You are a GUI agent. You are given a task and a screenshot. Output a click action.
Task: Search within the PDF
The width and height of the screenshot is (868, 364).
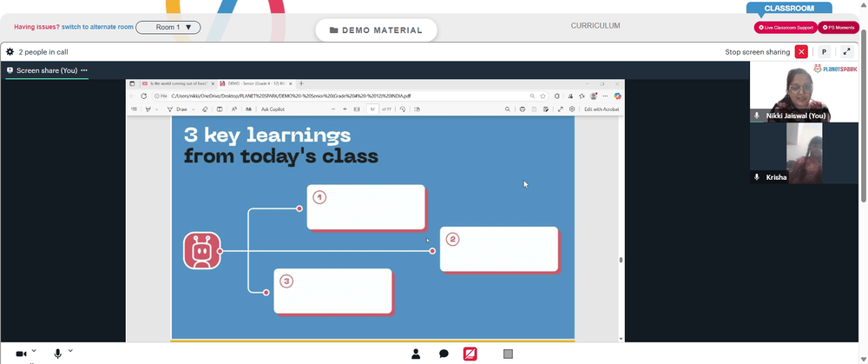pos(508,109)
